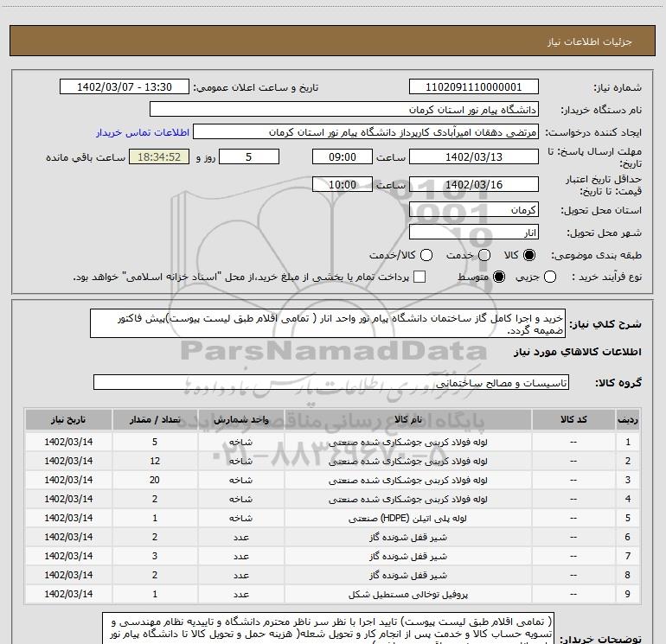Click the استان محل تحویل field showing کرمان
Image resolution: width=666 pixels, height=644 pixels.
click(473, 210)
